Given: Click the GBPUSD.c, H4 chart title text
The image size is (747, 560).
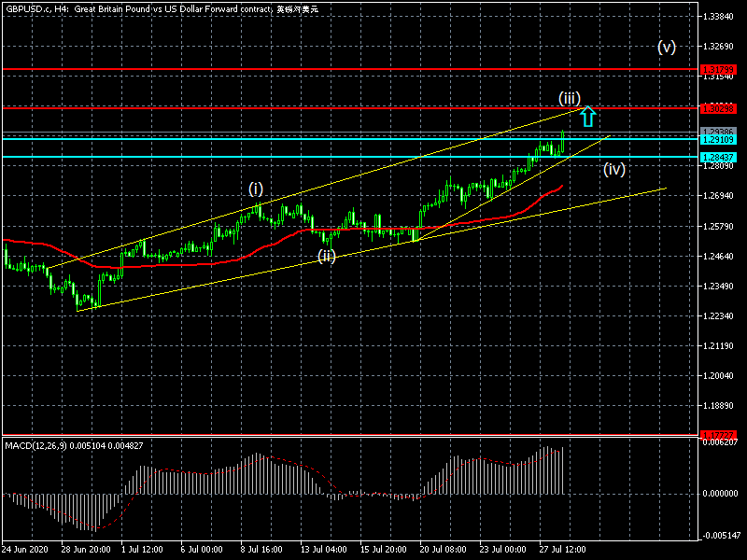Looking at the screenshot, I should (162, 9).
